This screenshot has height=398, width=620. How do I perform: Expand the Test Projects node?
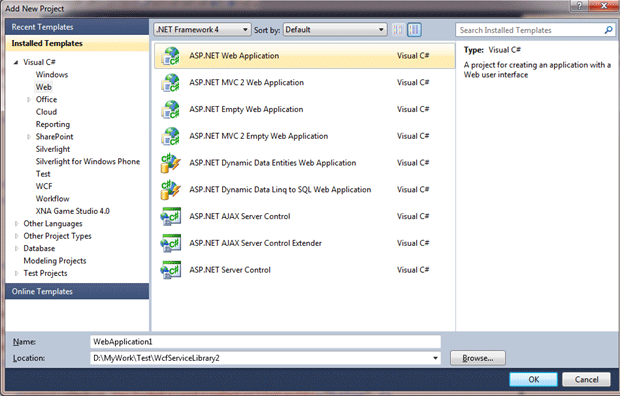(16, 274)
